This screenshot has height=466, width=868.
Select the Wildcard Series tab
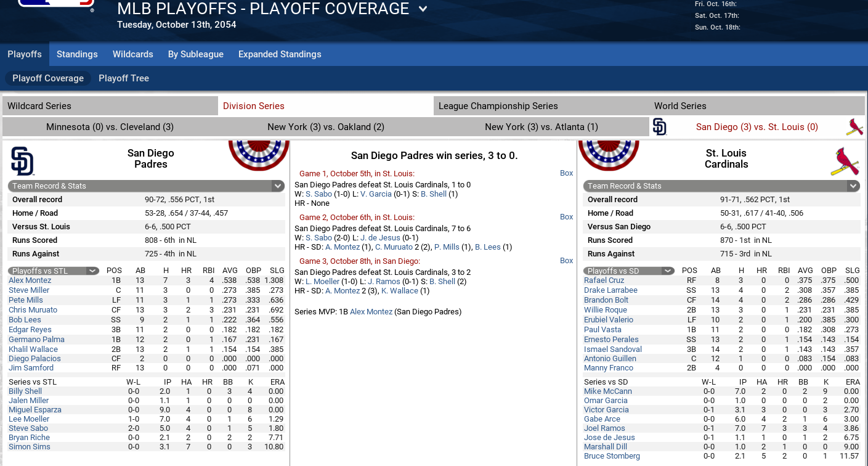pyautogui.click(x=39, y=106)
